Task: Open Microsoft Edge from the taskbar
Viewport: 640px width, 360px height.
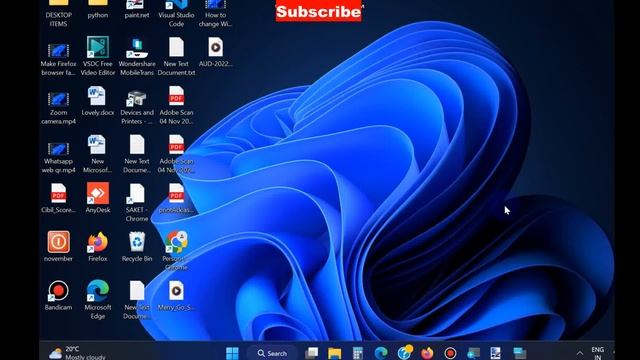Action: 381,353
